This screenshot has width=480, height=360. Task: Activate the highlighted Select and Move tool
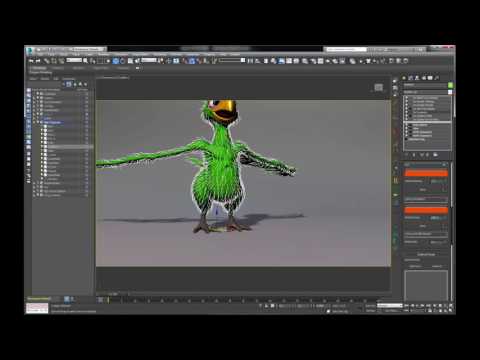pyautogui.click(x=116, y=61)
